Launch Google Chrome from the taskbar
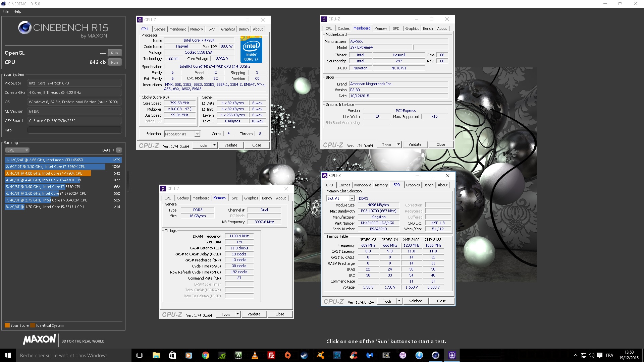The height and width of the screenshot is (362, 644). (205, 355)
